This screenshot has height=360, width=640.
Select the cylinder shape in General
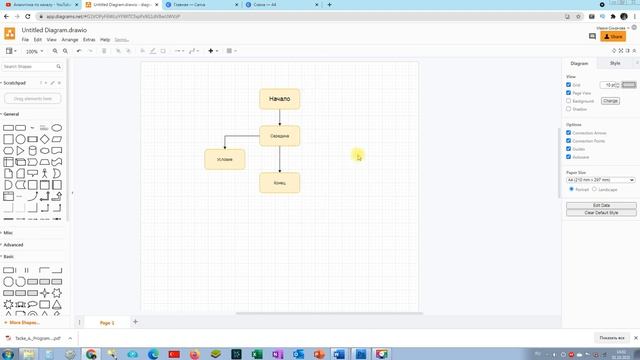(x=33, y=151)
